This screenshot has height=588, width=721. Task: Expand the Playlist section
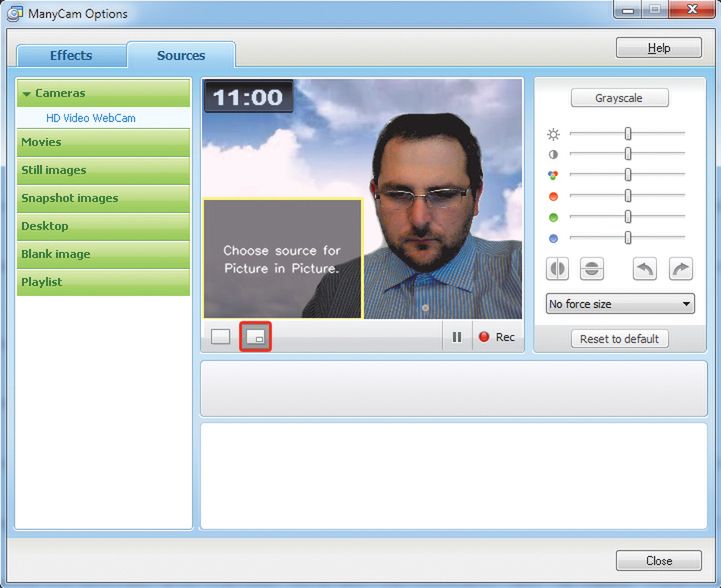click(x=103, y=282)
